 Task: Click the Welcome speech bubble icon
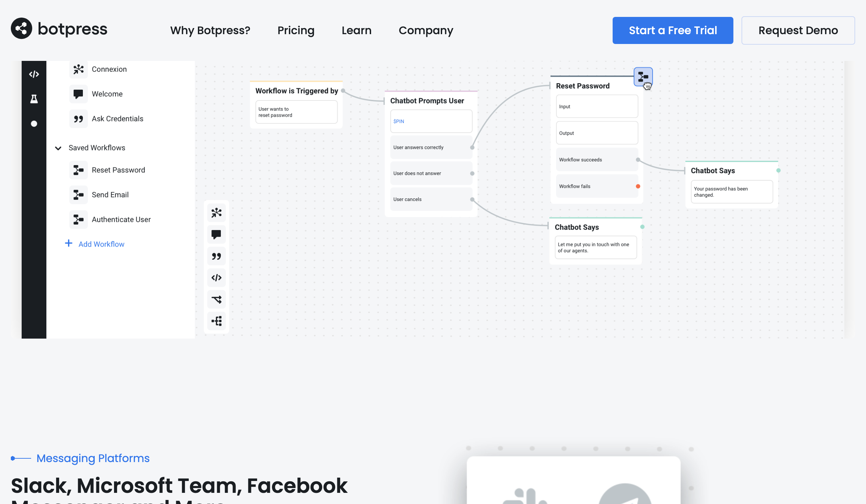[x=78, y=94]
